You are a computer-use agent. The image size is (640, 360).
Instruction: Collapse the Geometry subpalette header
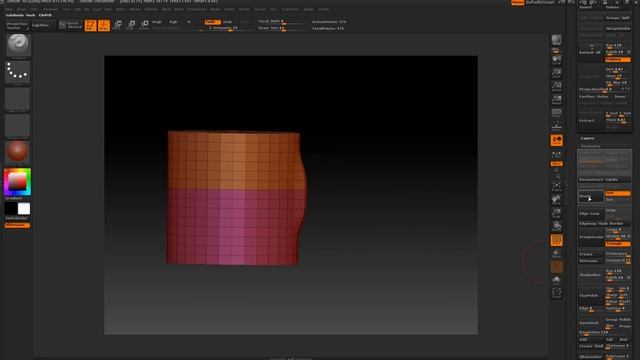point(590,146)
